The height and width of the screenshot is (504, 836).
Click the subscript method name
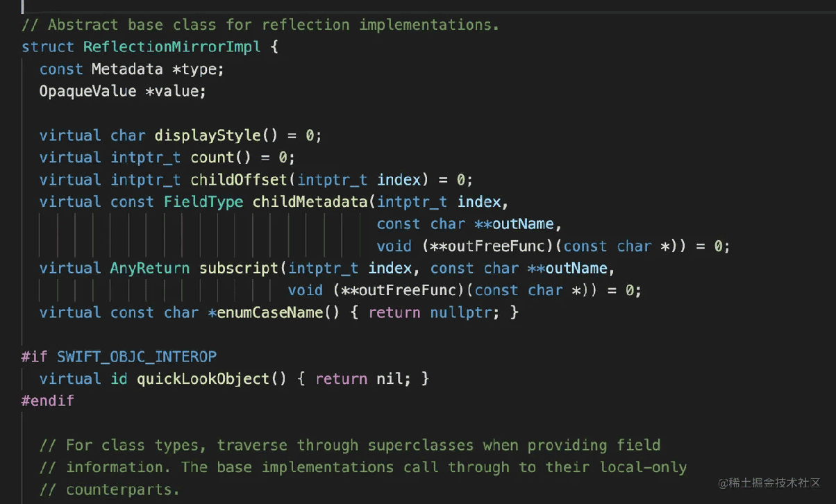point(238,269)
